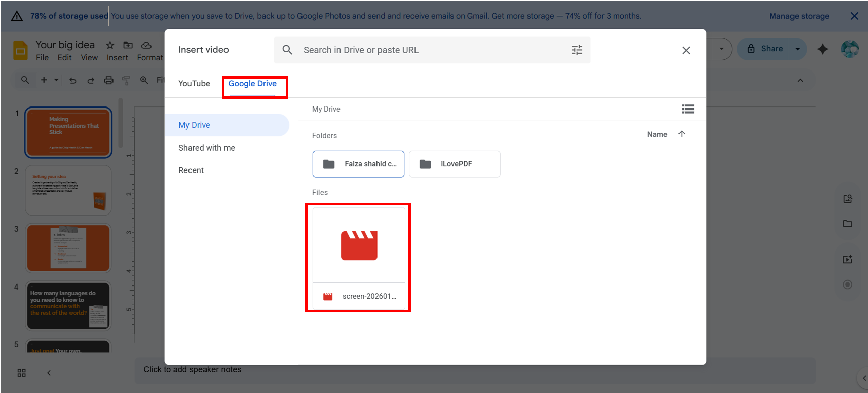Reverse sort direction arrow next to Name

[682, 134]
